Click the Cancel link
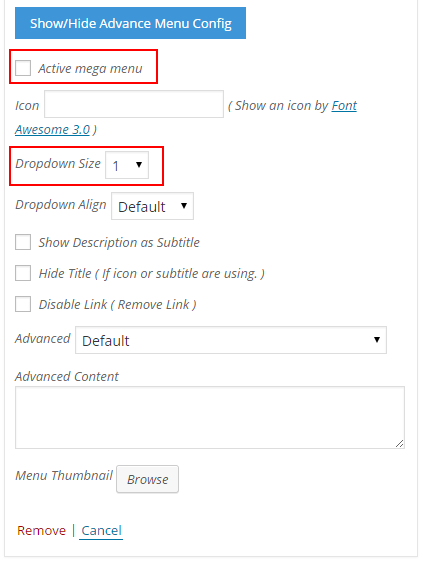The width and height of the screenshot is (423, 562). click(101, 530)
